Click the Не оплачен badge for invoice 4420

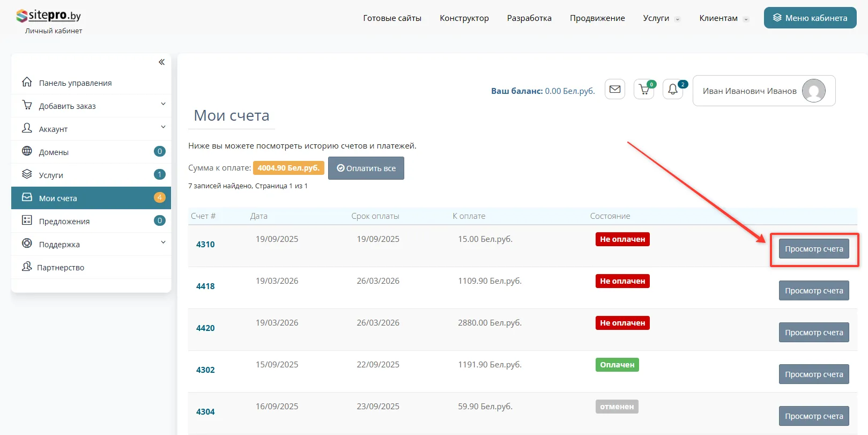pos(622,323)
